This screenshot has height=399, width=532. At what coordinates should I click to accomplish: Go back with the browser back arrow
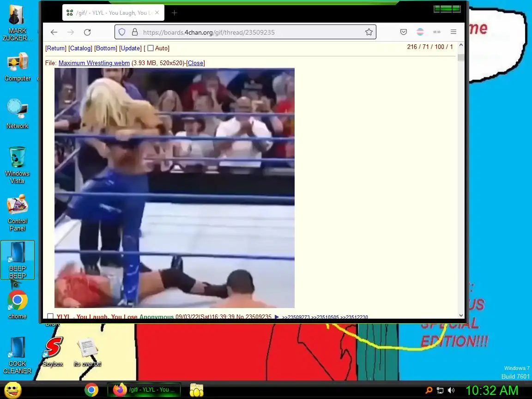coord(54,32)
